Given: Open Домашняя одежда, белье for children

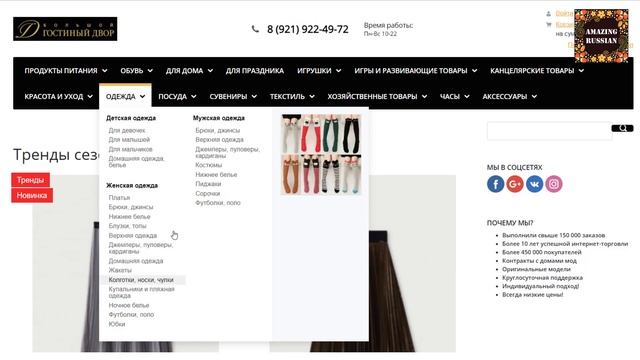Looking at the screenshot, I should [x=136, y=162].
